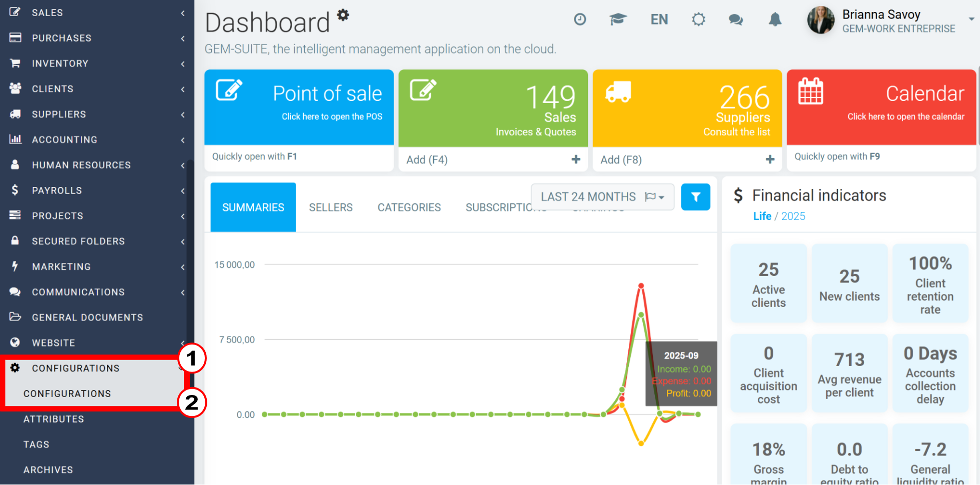Open the Calendar tile

click(881, 107)
